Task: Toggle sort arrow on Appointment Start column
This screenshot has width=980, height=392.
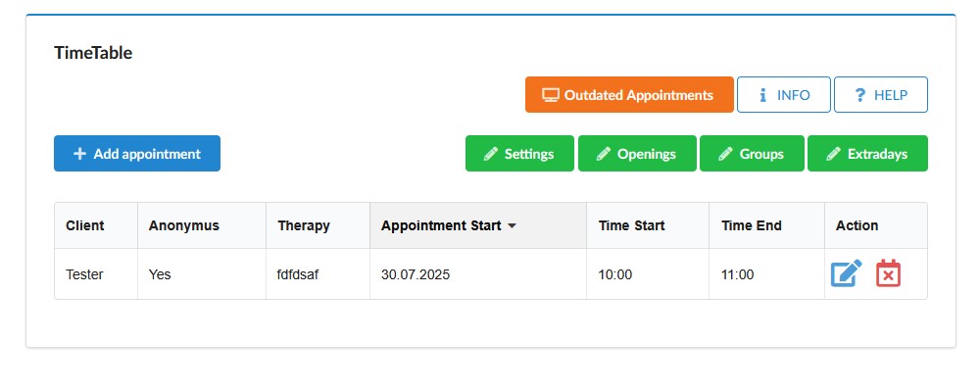Action: (512, 226)
